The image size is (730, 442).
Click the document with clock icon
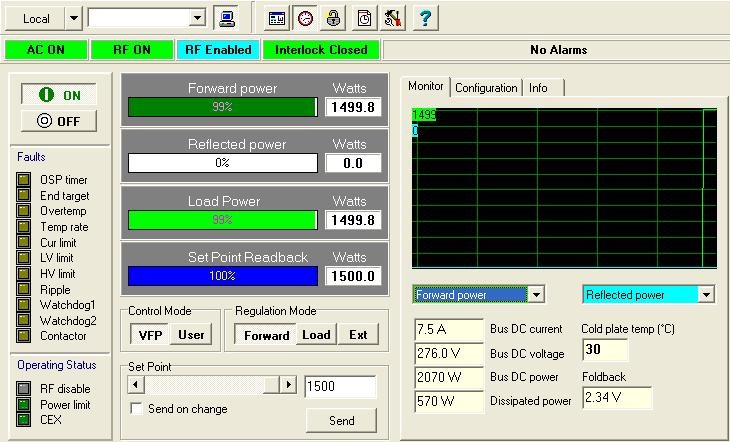pos(365,18)
